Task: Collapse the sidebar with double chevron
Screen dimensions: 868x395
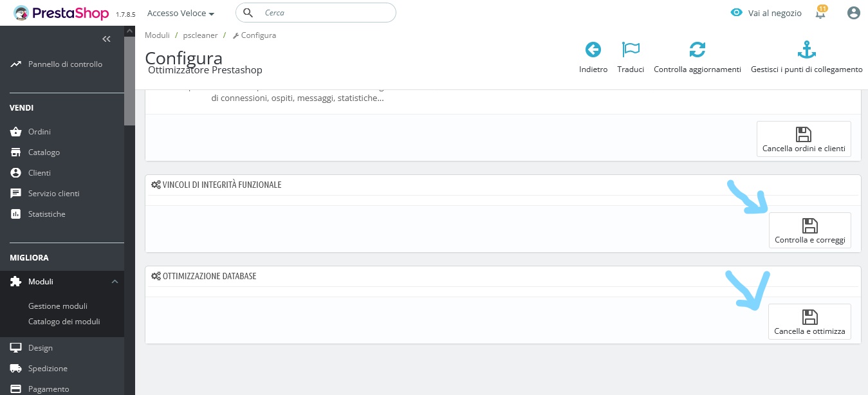Action: coord(107,39)
